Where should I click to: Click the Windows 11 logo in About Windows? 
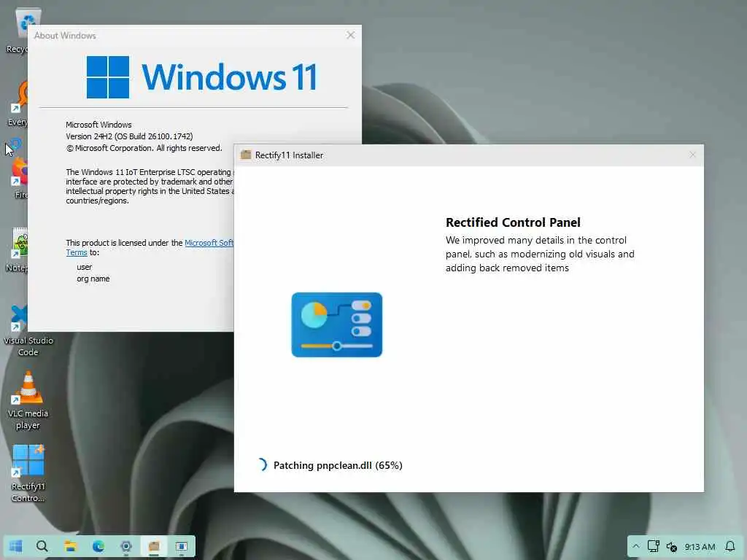click(202, 77)
